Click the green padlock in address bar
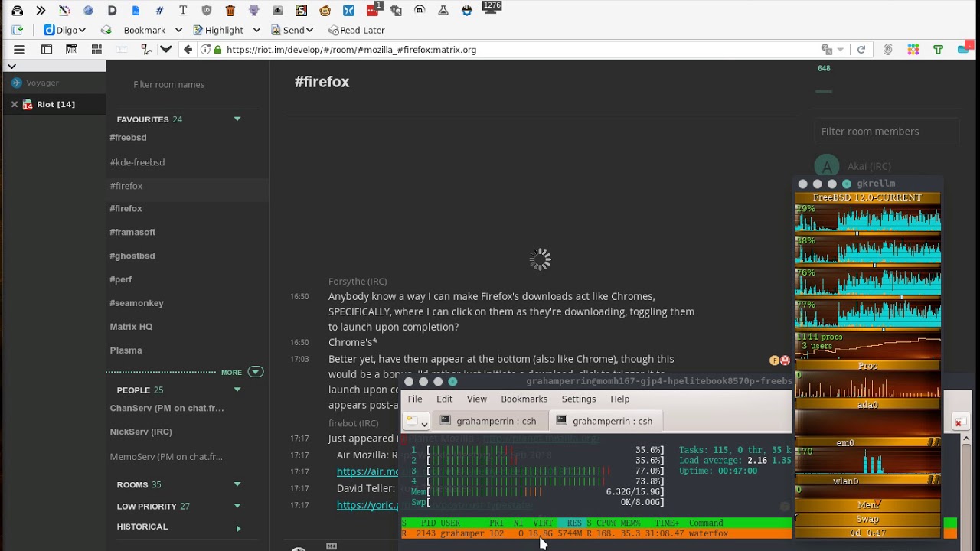 point(218,50)
